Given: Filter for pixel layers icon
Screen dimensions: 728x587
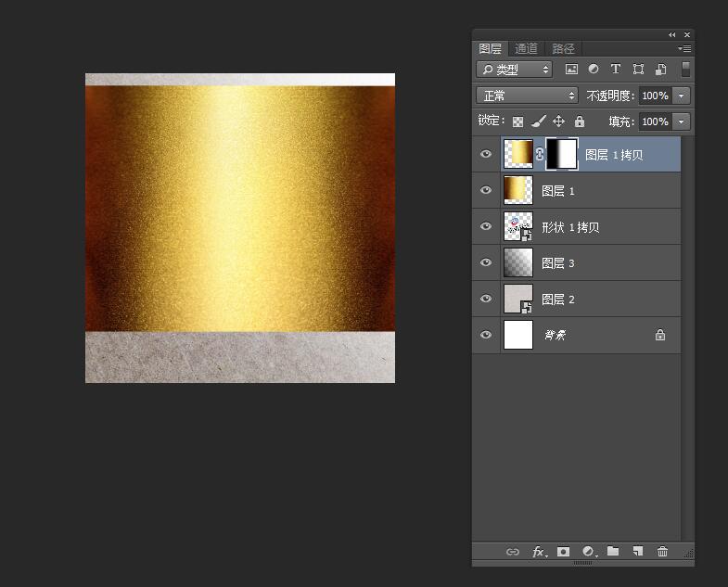Looking at the screenshot, I should pyautogui.click(x=571, y=70).
